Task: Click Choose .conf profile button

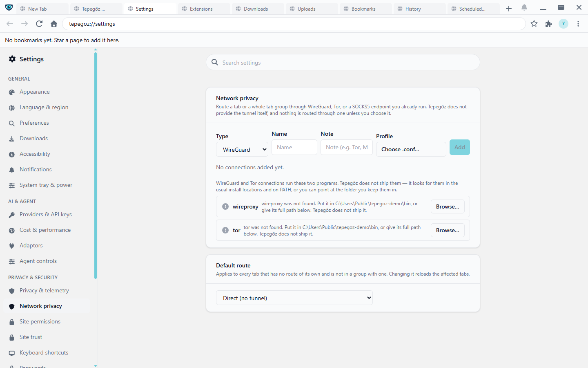Action: [x=411, y=149]
